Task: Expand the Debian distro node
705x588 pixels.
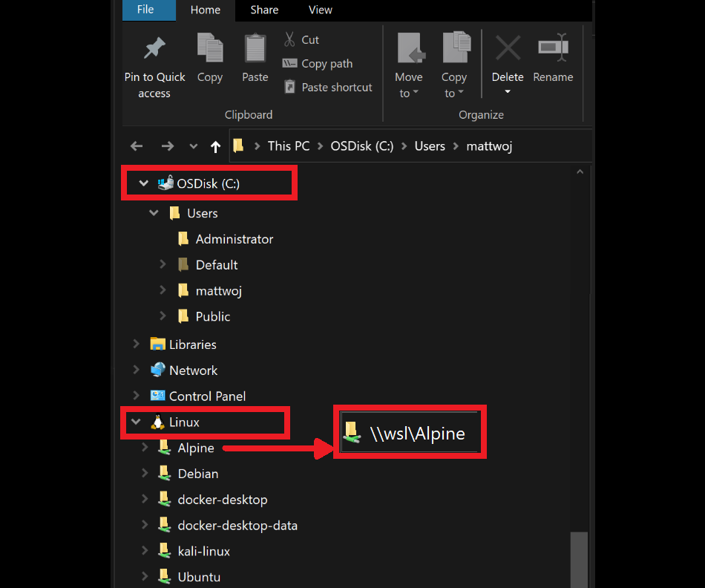Action: (x=145, y=473)
